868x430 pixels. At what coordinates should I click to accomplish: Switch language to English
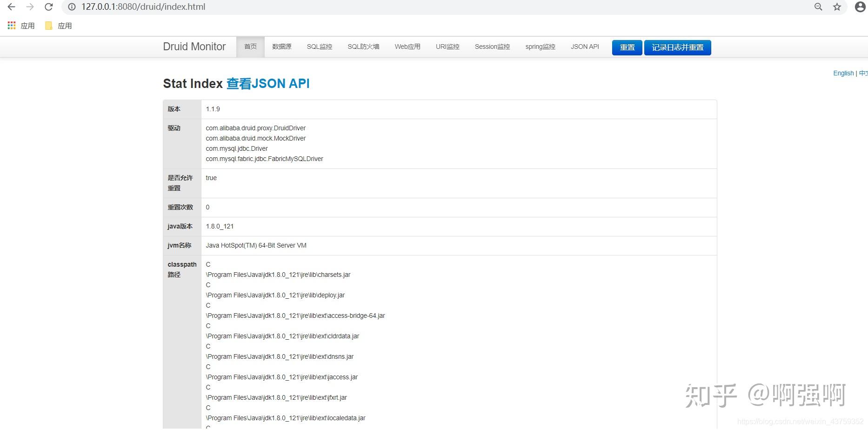click(843, 73)
